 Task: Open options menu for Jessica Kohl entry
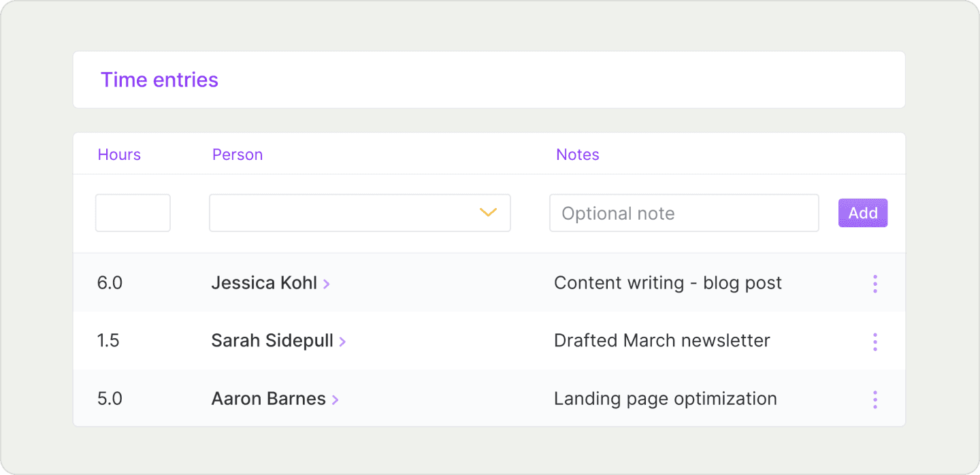point(875,283)
